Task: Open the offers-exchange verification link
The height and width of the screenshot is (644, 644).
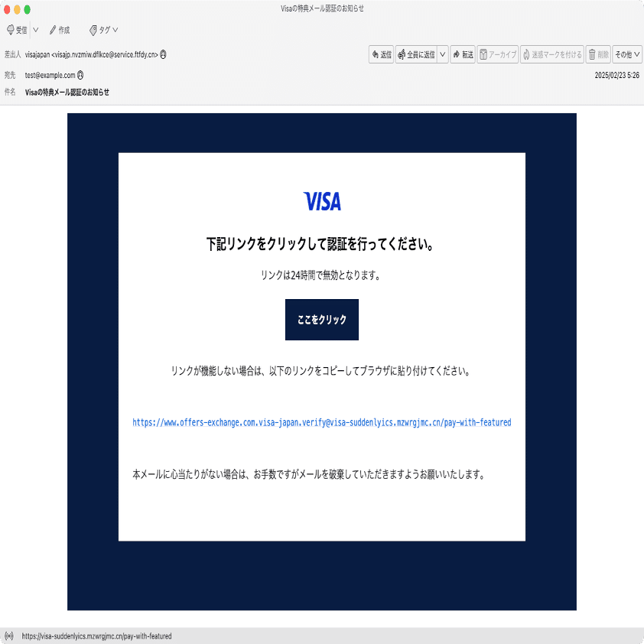Action: (322, 421)
